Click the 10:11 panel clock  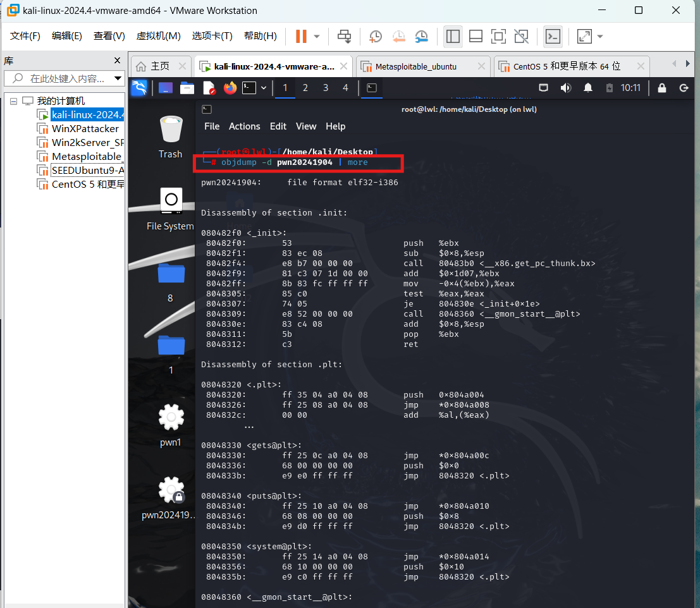630,88
